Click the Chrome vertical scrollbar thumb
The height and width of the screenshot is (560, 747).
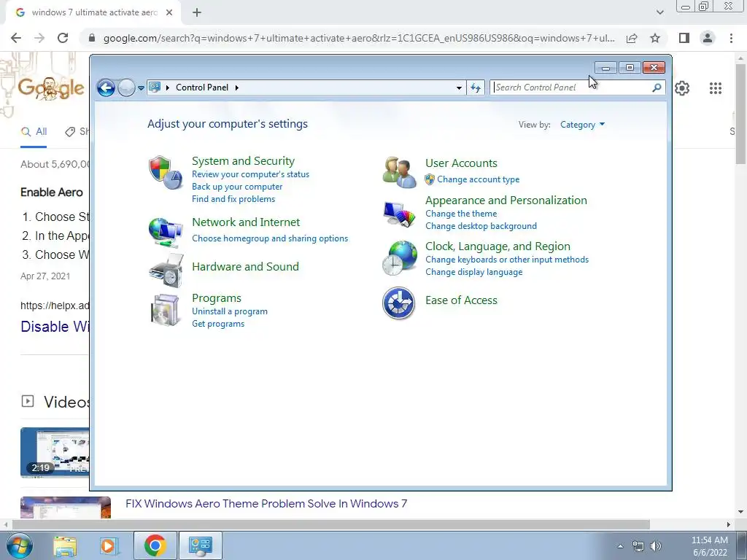[741, 113]
